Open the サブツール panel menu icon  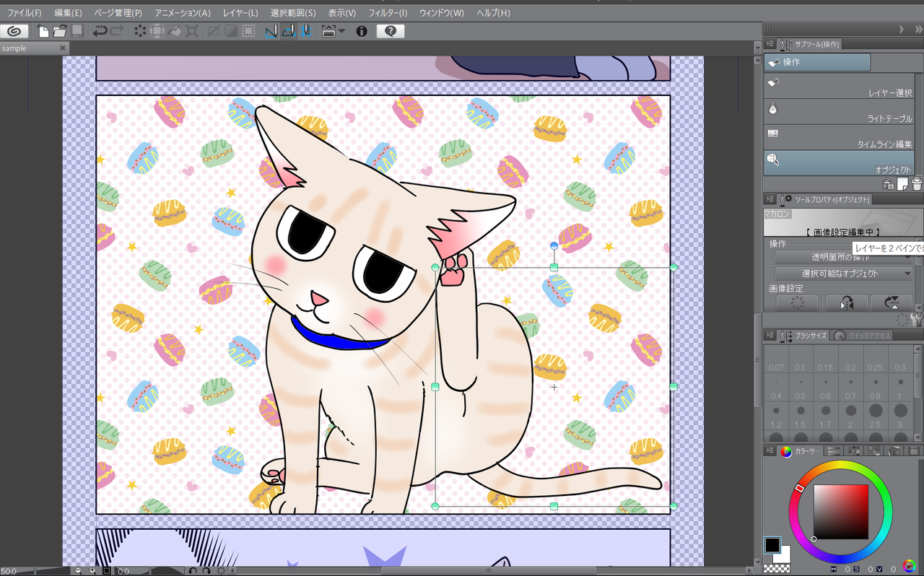(770, 44)
